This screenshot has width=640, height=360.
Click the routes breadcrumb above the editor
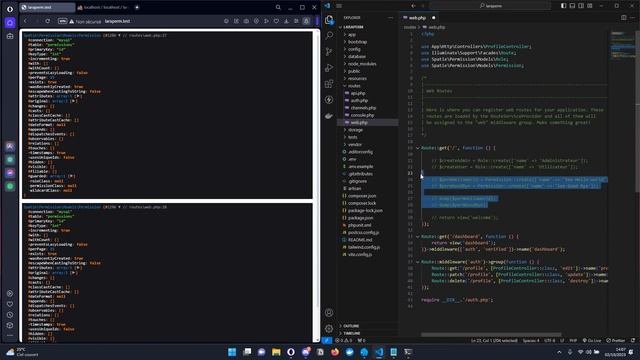(x=410, y=27)
